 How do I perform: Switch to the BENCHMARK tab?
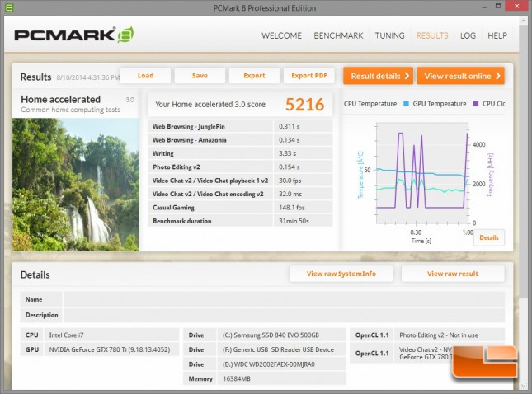click(338, 35)
